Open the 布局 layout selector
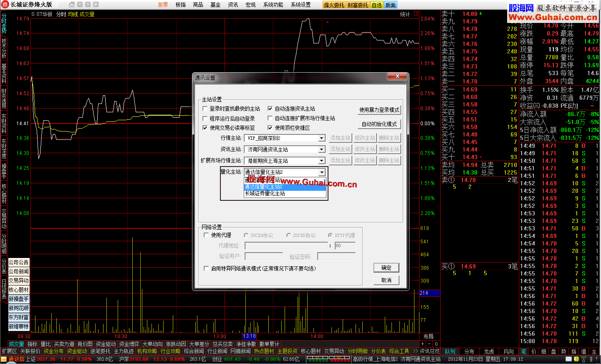Image resolution: width=601 pixels, height=364 pixels. click(x=428, y=336)
